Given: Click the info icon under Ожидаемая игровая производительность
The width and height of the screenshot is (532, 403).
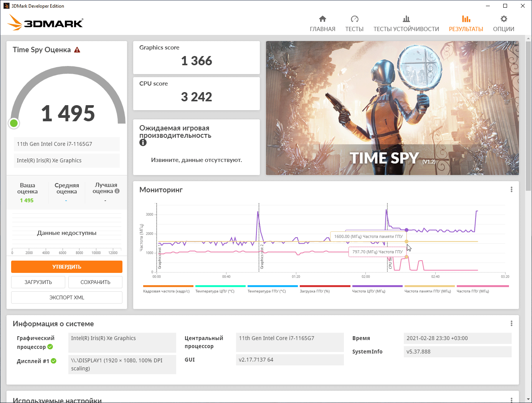Looking at the screenshot, I should 143,142.
